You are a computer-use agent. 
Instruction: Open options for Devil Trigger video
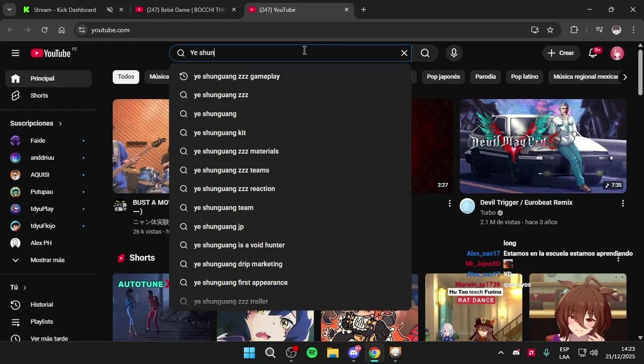(623, 203)
